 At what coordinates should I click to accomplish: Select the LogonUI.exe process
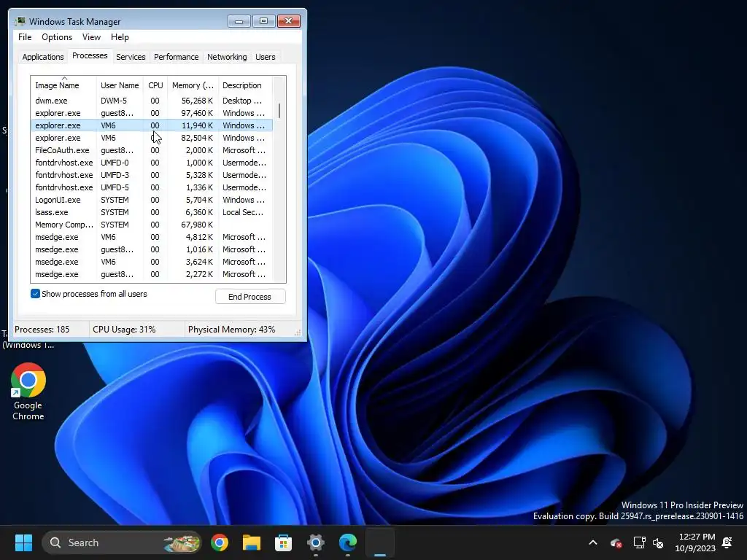[x=152, y=200]
